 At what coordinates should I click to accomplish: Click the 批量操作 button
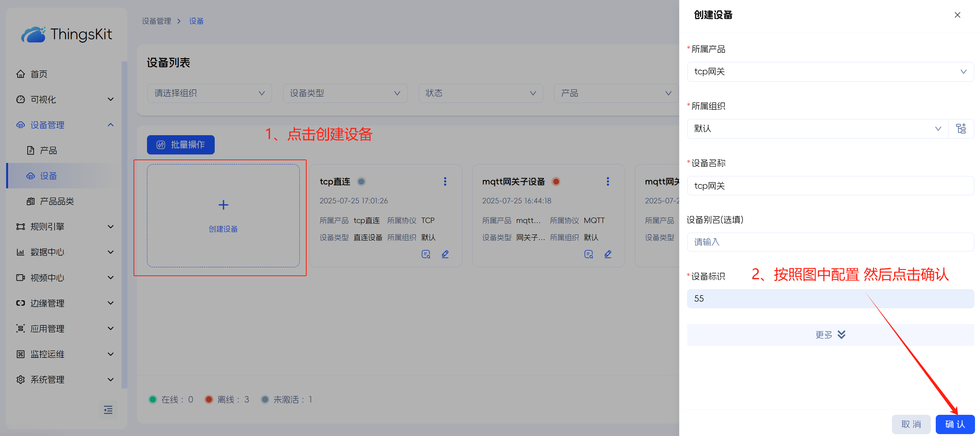coord(180,145)
